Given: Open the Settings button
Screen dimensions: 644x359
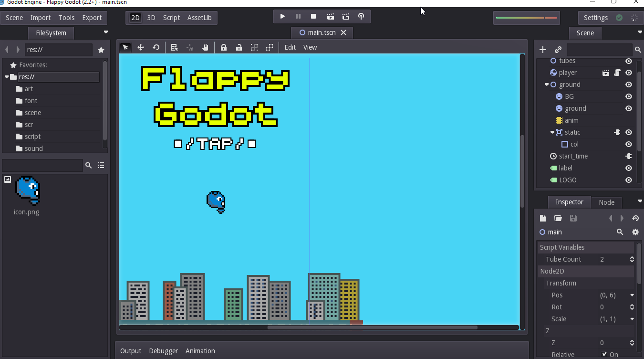Looking at the screenshot, I should tap(596, 18).
